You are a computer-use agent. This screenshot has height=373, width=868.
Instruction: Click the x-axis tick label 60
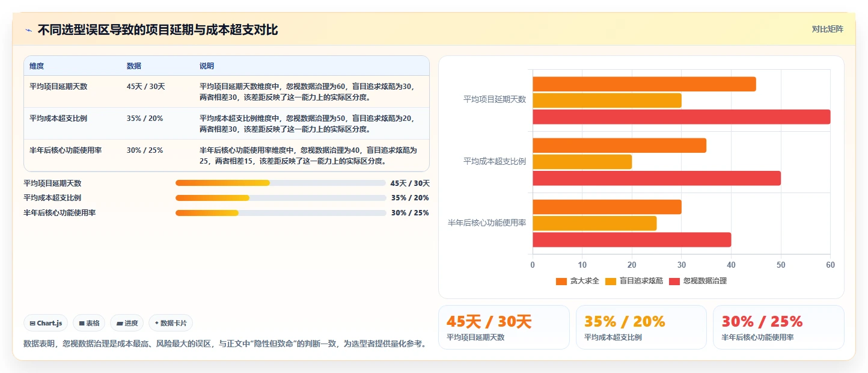click(x=830, y=265)
